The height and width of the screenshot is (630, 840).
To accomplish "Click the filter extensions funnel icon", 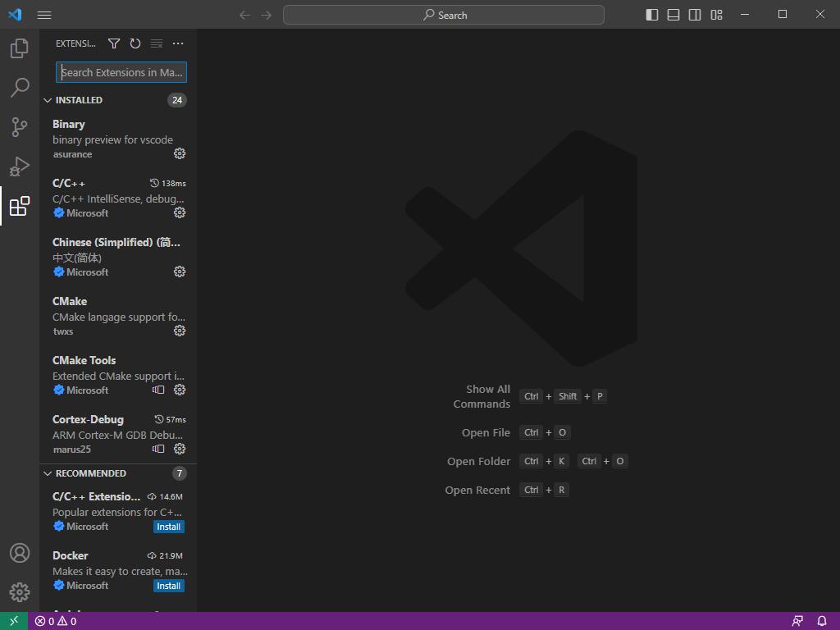I will [x=114, y=43].
